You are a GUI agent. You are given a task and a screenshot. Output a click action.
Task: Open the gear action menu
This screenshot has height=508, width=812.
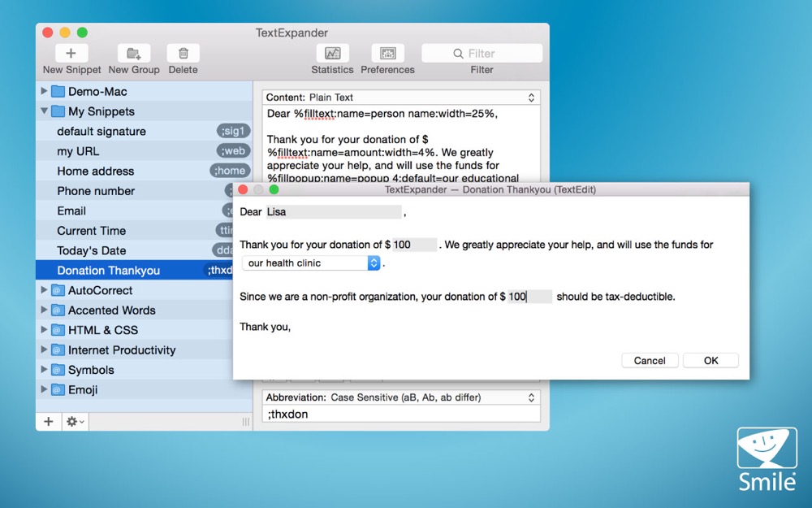coord(75,422)
